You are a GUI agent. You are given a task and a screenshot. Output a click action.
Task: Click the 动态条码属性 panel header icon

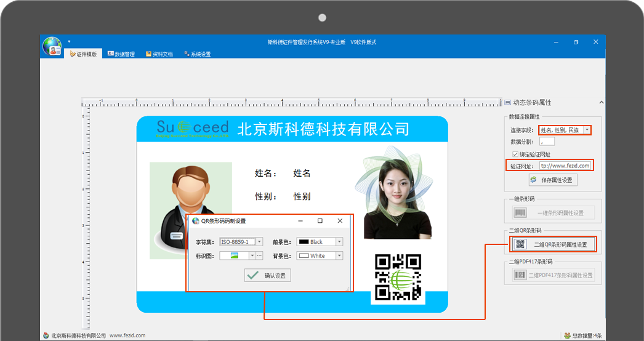[508, 102]
